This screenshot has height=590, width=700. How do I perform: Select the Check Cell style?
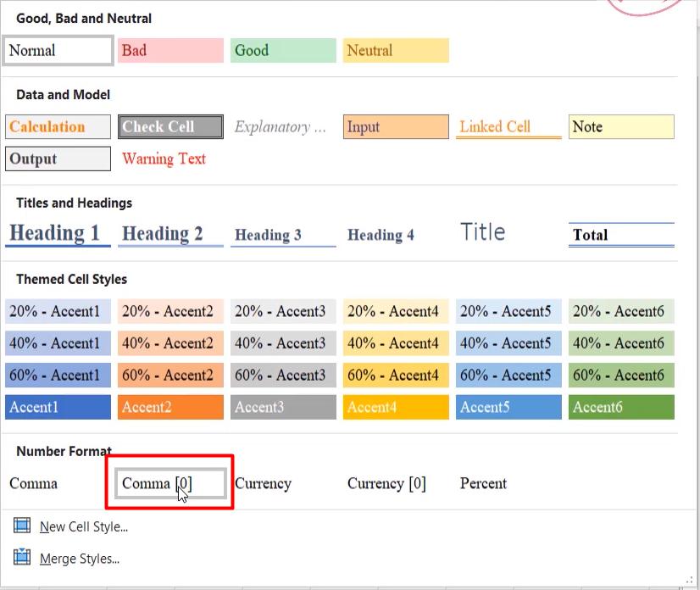click(169, 126)
